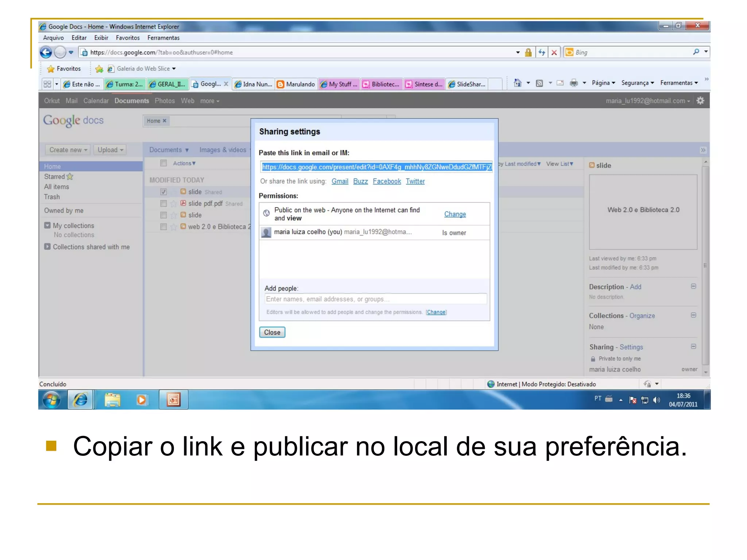Viewport: 747px width, 560px height.
Task: Open the Página dropdown in command bar
Action: coord(604,83)
